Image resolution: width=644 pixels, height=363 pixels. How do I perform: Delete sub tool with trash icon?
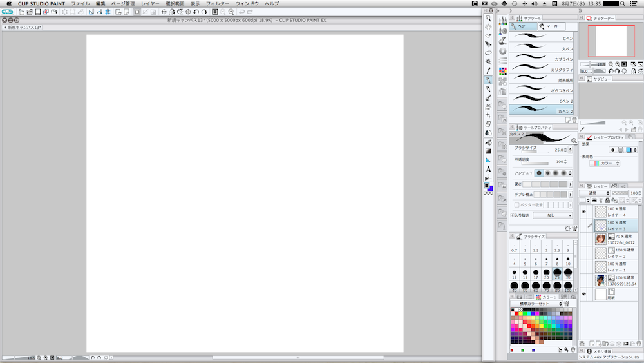tap(574, 120)
